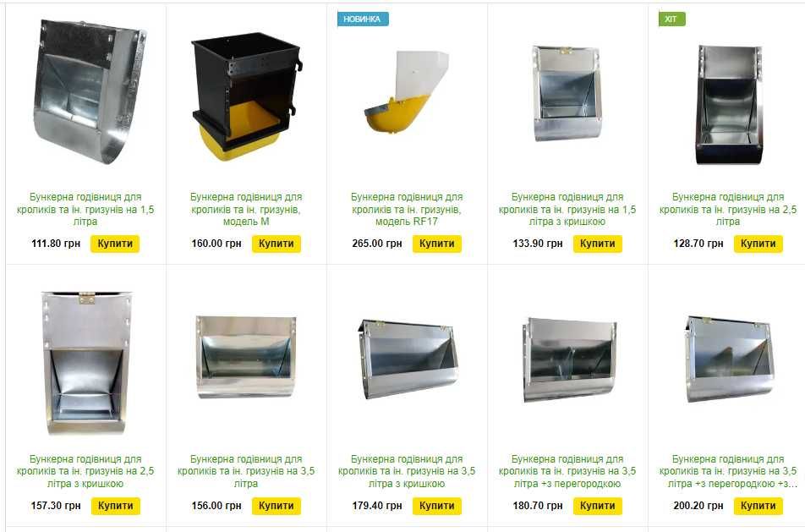Buy the 200.20 грн feeder with partition

click(758, 506)
